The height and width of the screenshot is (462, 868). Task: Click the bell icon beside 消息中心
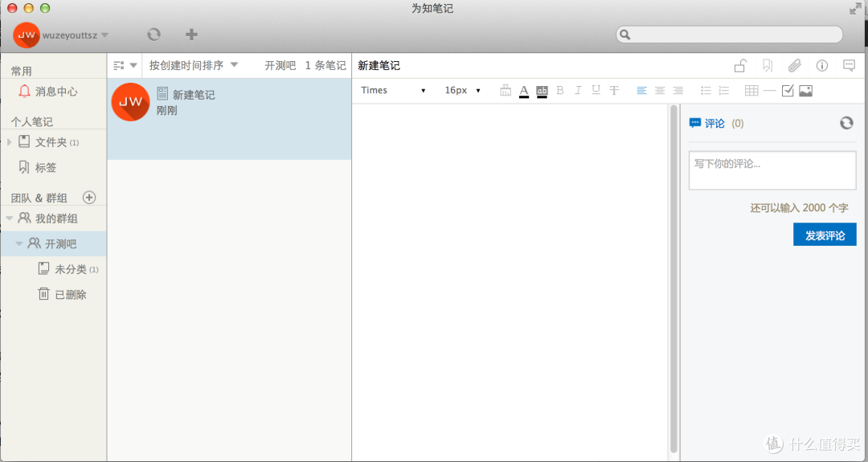(x=24, y=91)
